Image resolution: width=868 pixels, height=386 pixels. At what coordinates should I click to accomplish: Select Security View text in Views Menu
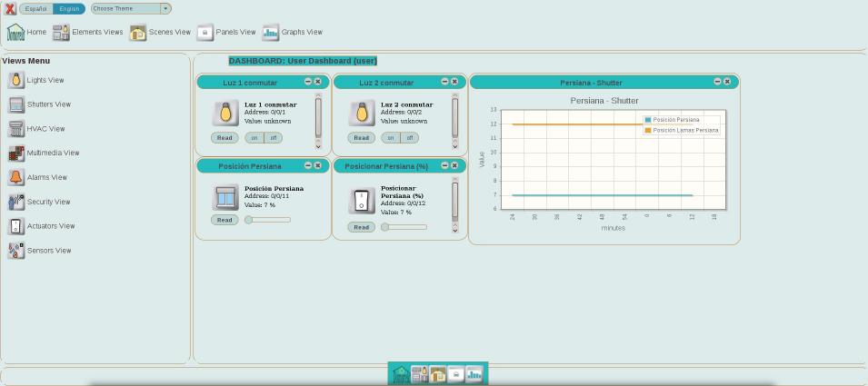49,202
